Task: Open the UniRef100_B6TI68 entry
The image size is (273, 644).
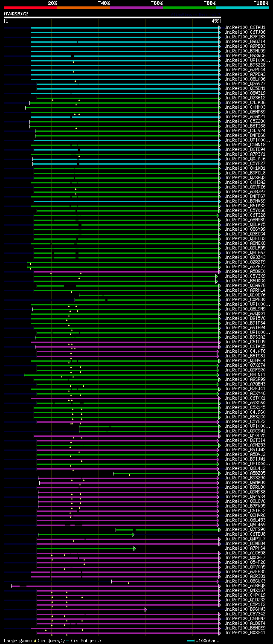Action: (x=245, y=126)
